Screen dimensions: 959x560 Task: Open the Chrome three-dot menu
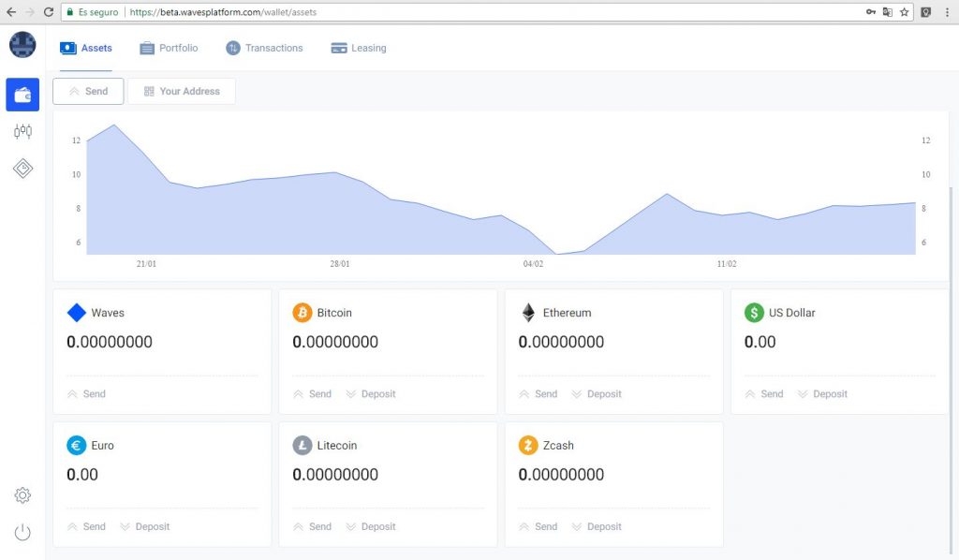(947, 12)
